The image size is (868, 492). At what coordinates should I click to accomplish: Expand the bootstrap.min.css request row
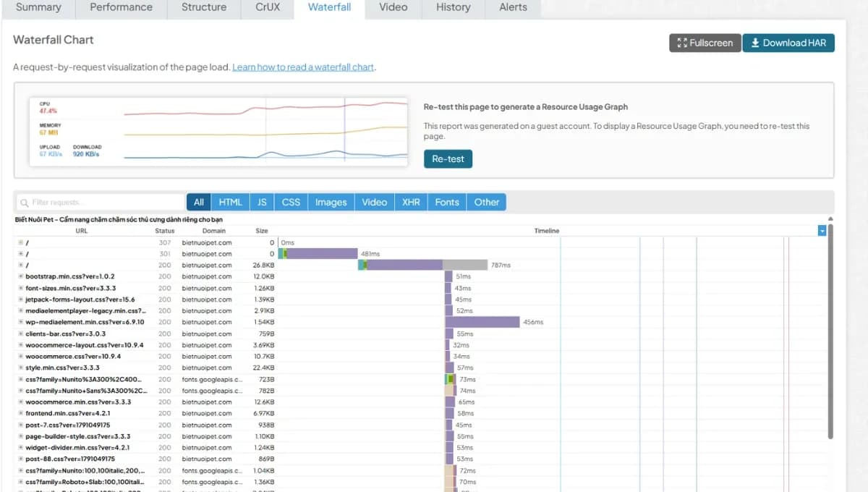21,276
